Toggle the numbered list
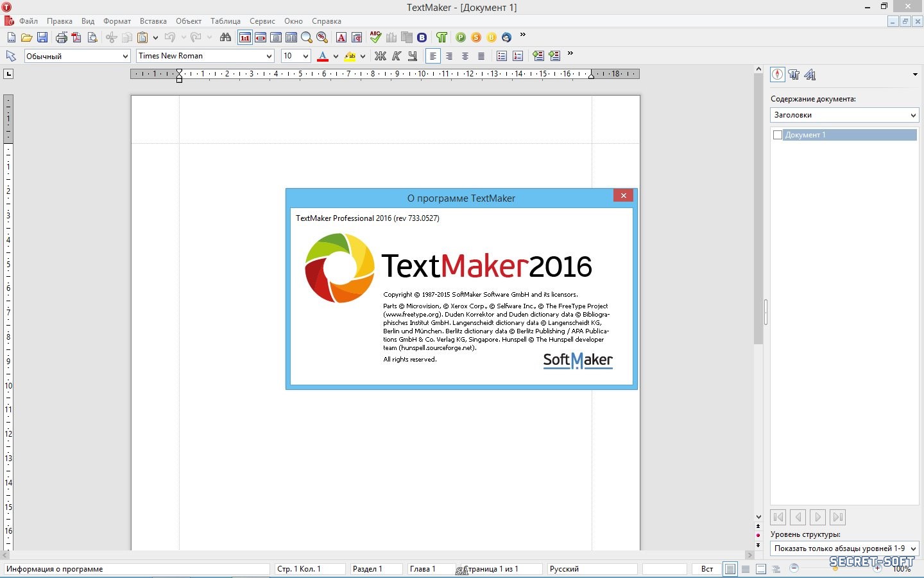 [x=518, y=56]
